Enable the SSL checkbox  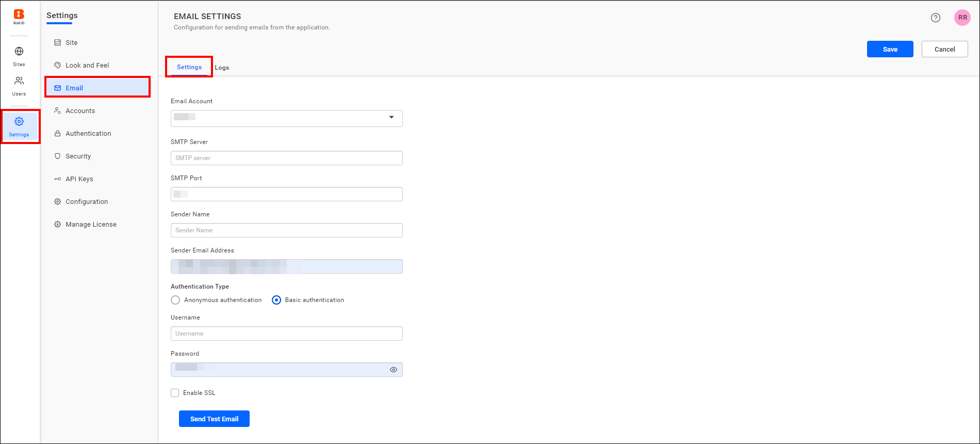point(175,393)
